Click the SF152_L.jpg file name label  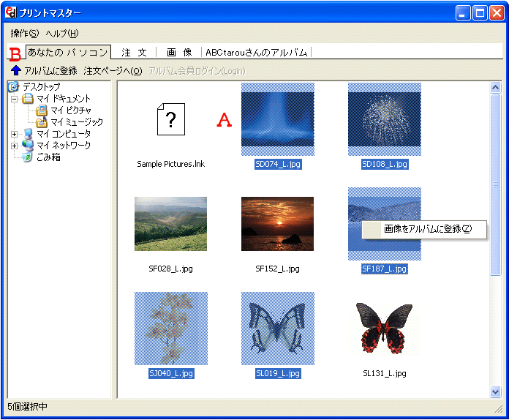tap(278, 269)
